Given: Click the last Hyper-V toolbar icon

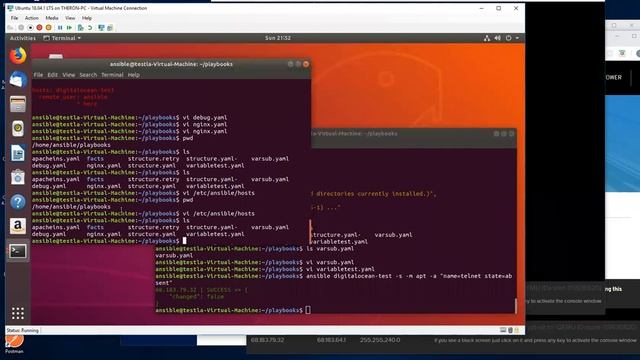Looking at the screenshot, I should point(110,28).
